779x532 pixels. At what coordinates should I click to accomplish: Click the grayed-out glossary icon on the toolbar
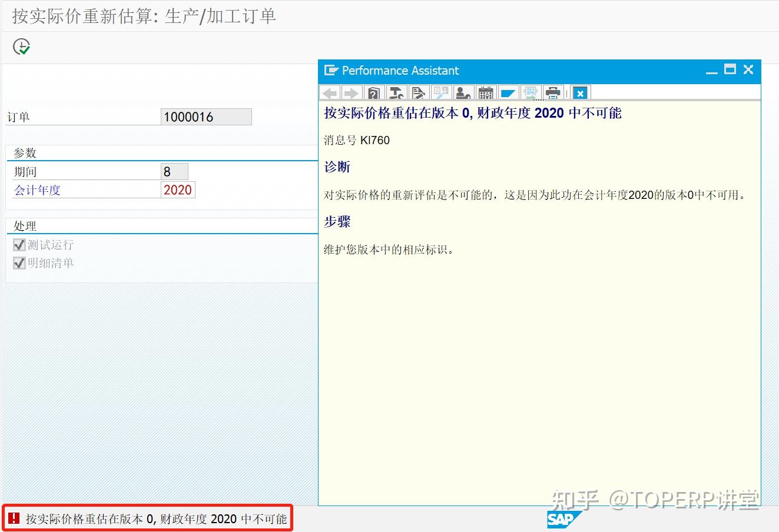(440, 92)
